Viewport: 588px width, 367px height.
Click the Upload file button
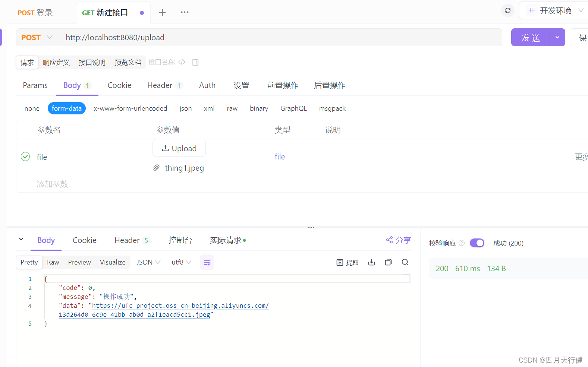pyautogui.click(x=179, y=148)
